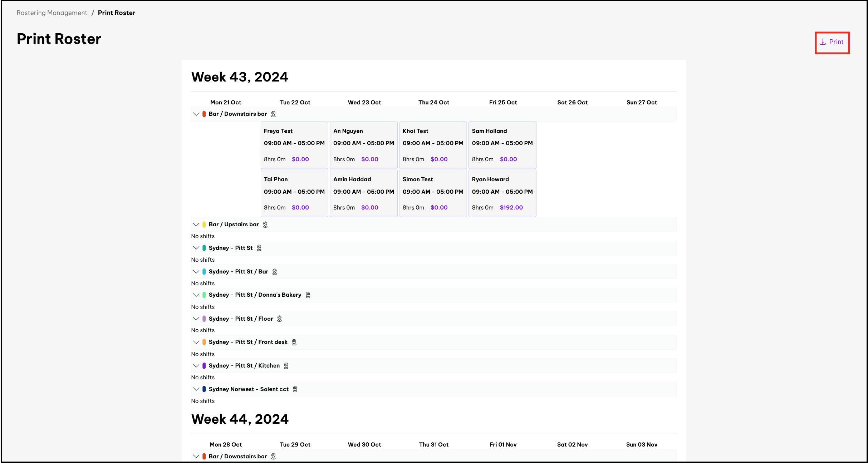The height and width of the screenshot is (463, 868).
Task: Click location pin icon beside Bar / Upstairs bar
Action: pos(265,225)
